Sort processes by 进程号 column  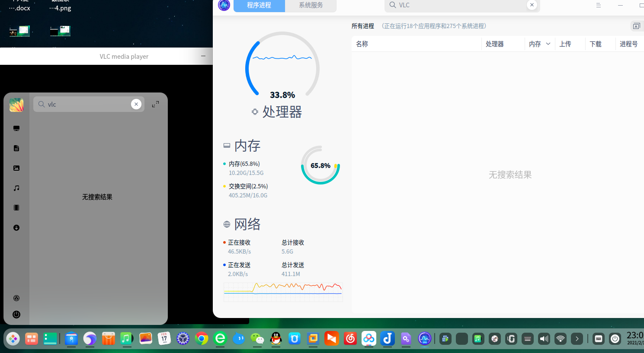coord(630,44)
